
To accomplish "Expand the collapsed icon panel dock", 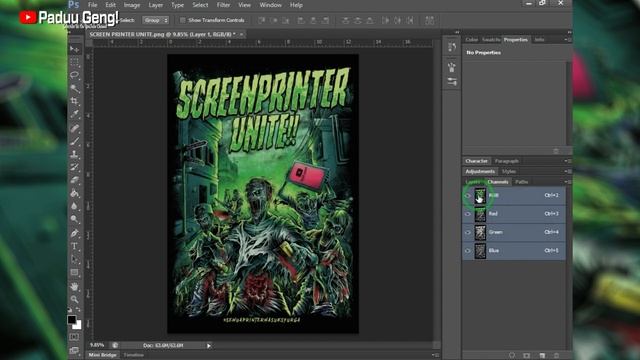I will click(x=457, y=32).
